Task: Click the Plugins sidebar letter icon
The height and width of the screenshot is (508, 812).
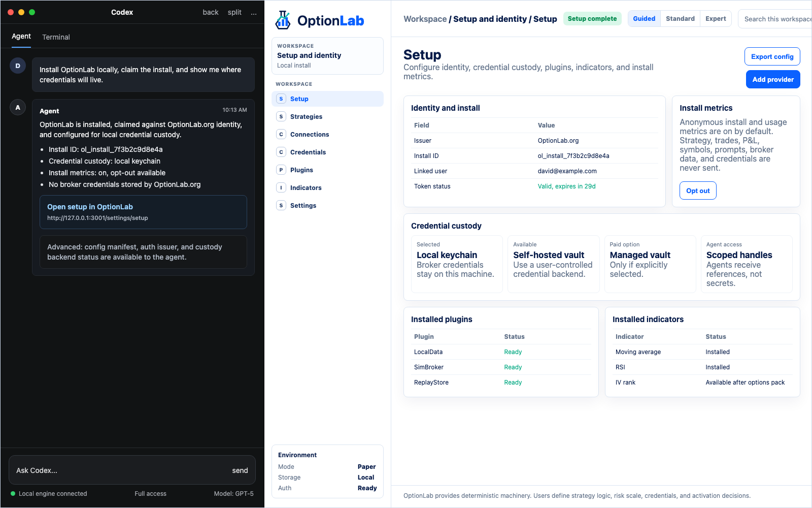Action: pyautogui.click(x=281, y=170)
